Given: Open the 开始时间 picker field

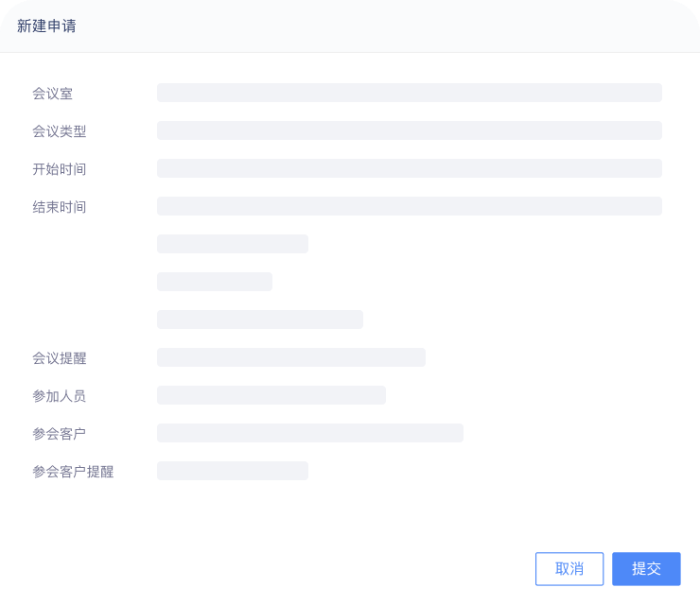Looking at the screenshot, I should 409,168.
